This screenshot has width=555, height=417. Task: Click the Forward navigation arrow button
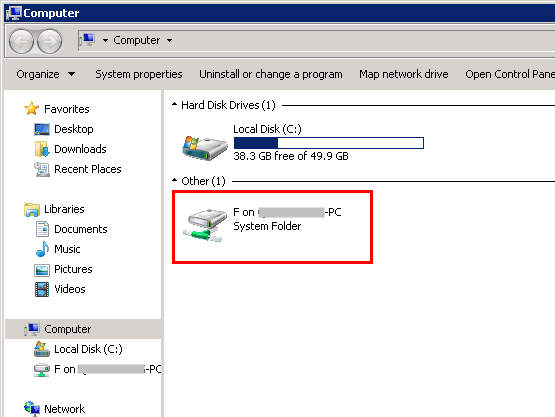point(50,41)
